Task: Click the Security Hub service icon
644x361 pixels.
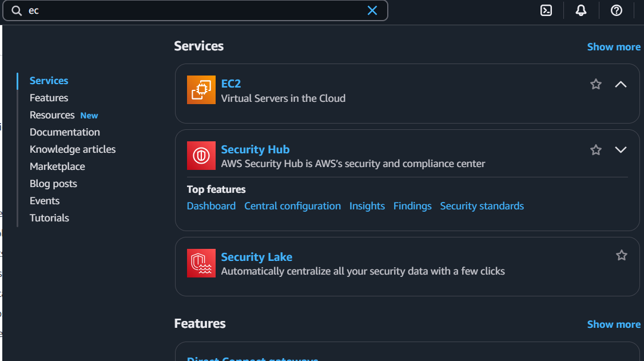Action: click(201, 156)
